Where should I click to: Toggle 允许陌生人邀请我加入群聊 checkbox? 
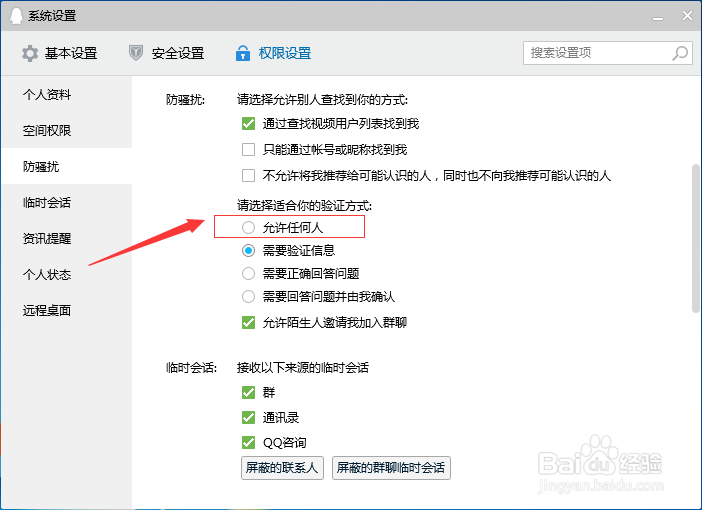[248, 322]
